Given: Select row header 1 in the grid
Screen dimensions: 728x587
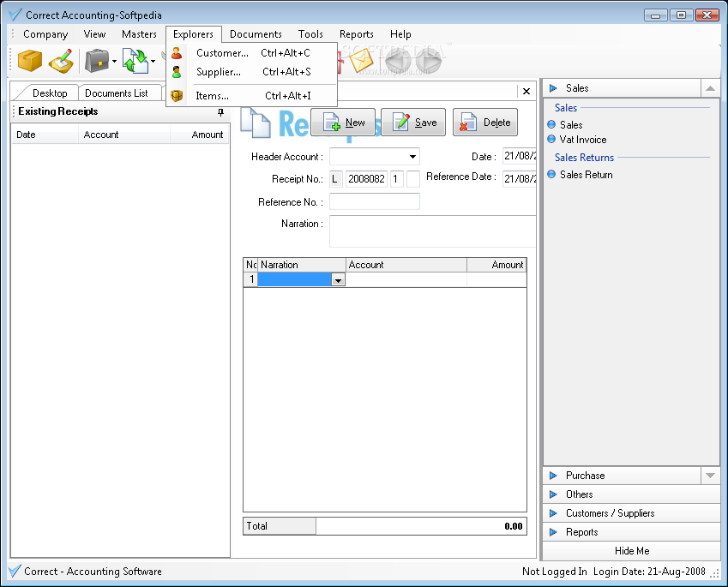Looking at the screenshot, I should click(x=250, y=279).
